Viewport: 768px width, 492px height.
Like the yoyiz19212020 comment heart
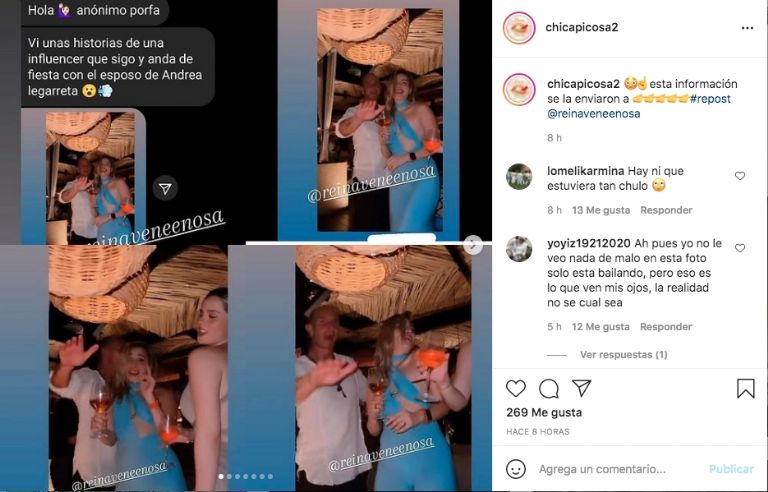[x=740, y=248]
